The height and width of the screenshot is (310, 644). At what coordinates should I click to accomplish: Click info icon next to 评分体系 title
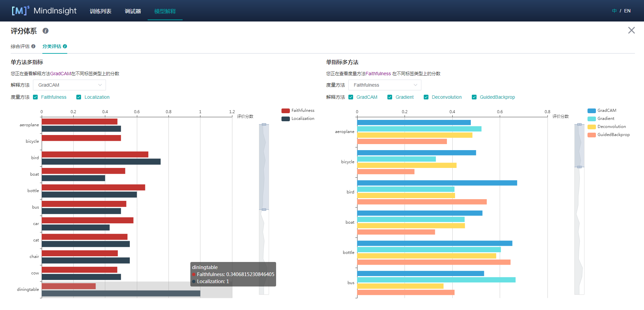45,31
